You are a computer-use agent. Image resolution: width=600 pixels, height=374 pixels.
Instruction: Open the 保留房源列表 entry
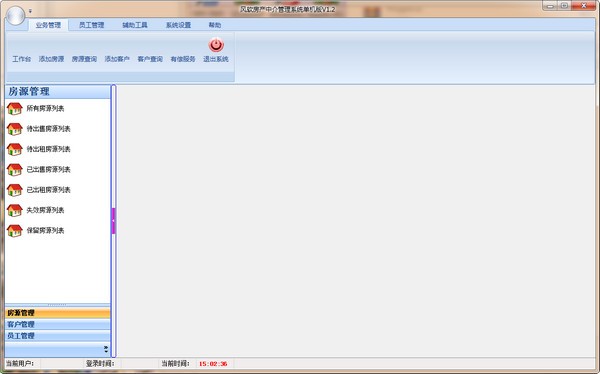pos(45,230)
